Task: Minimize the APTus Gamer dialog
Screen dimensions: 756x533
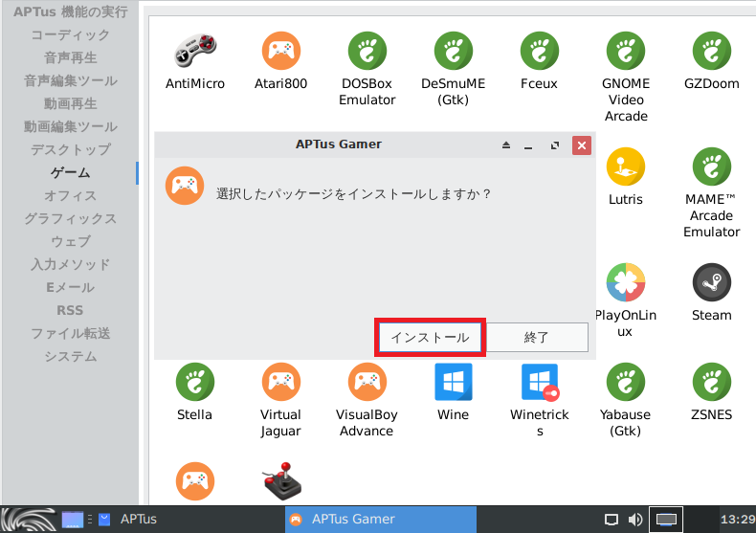Action: coord(528,146)
